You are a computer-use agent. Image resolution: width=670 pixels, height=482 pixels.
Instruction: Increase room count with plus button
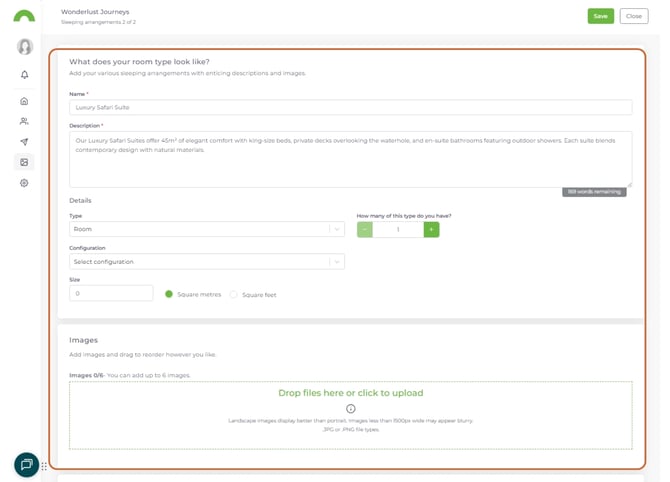[431, 229]
